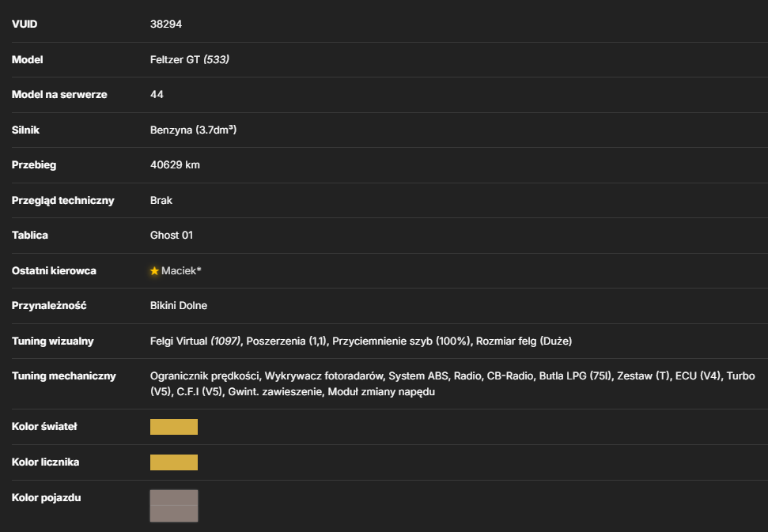Click the Kolor pojazdu label
This screenshot has height=532, width=768.
46,498
